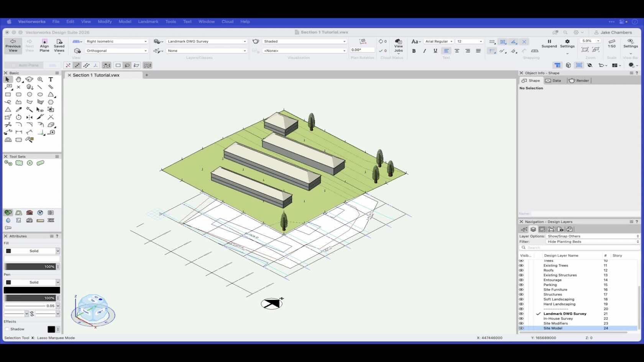
Task: Select the In-House Survey layer
Action: click(558, 319)
